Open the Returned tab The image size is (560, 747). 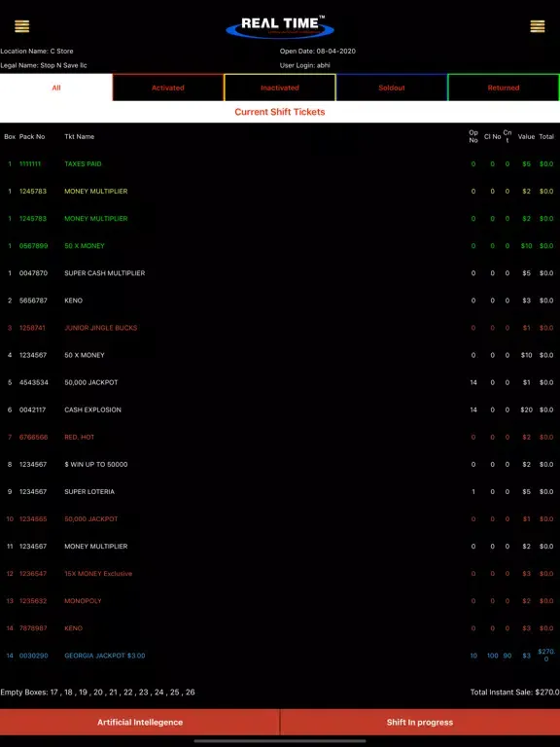pyautogui.click(x=504, y=88)
